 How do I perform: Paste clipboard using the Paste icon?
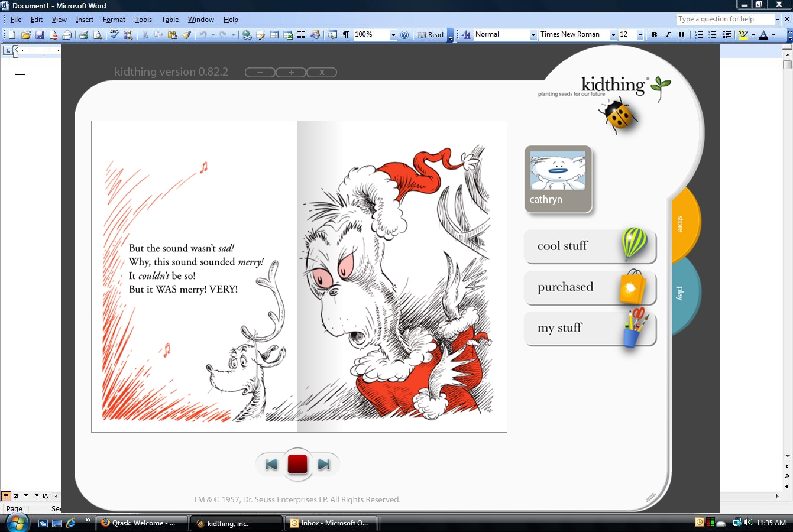click(x=173, y=35)
